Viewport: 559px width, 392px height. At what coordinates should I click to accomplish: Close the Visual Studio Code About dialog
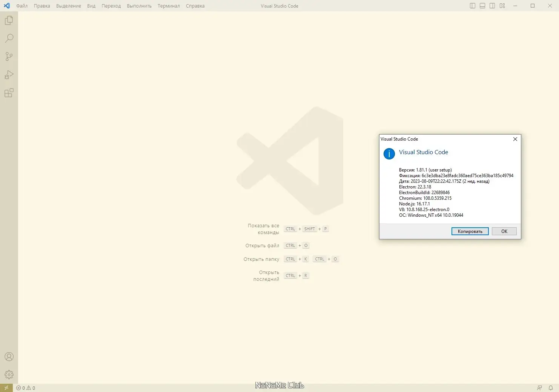pos(515,139)
